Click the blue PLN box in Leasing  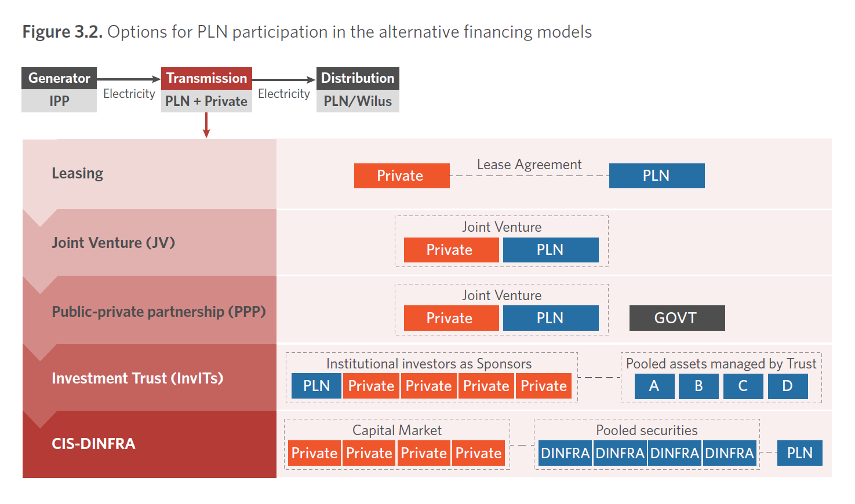(657, 176)
